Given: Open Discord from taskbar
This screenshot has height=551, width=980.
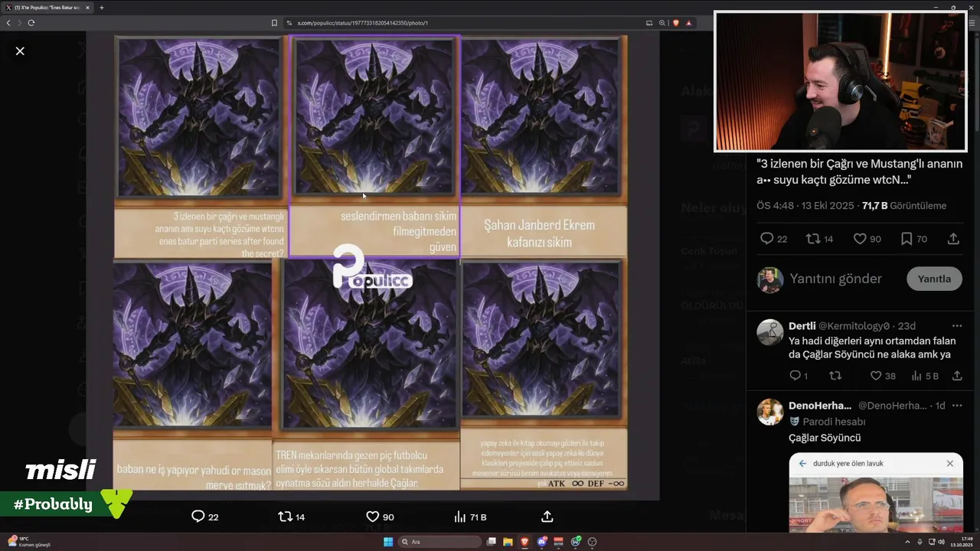Looking at the screenshot, I should pyautogui.click(x=542, y=542).
